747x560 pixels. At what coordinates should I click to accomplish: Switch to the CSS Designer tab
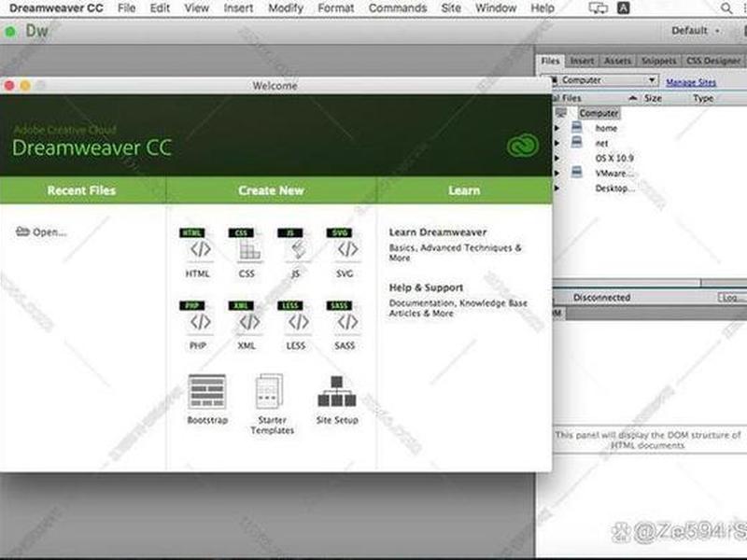point(713,61)
